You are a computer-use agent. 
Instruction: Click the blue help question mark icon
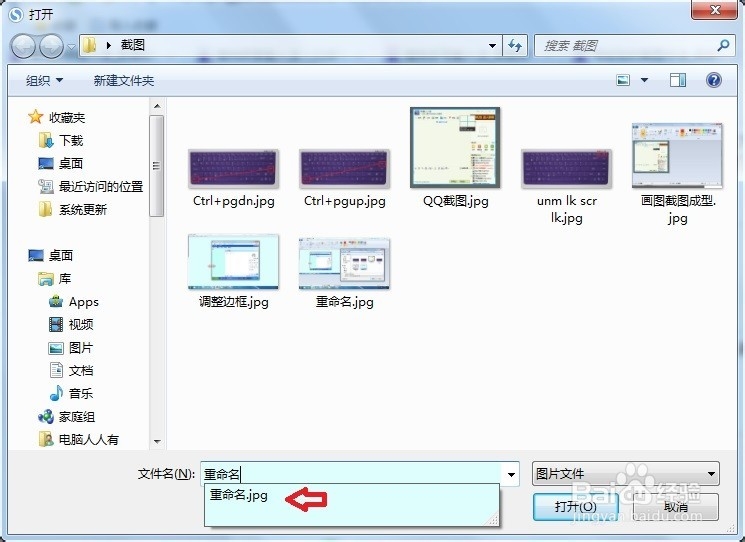click(x=714, y=80)
